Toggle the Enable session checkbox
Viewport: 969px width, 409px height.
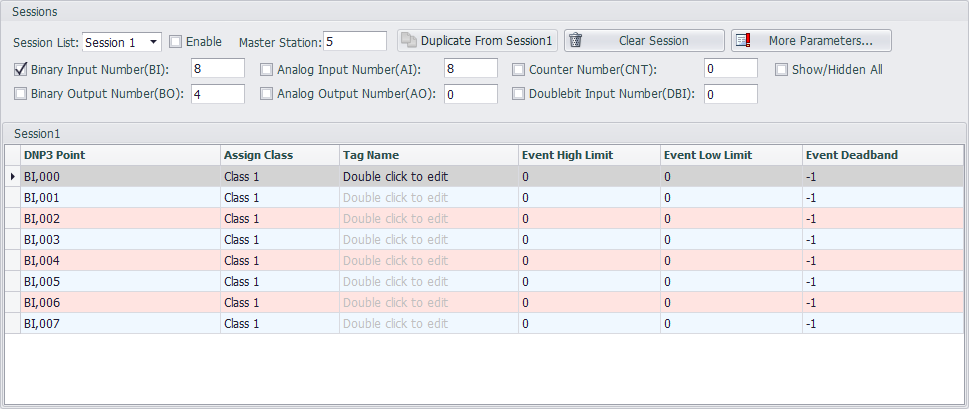pyautogui.click(x=176, y=42)
